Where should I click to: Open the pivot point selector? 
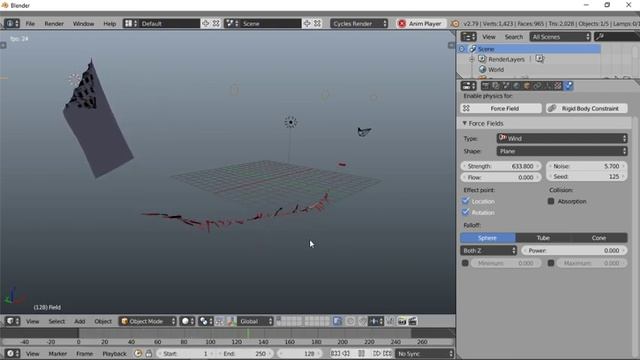tap(205, 321)
